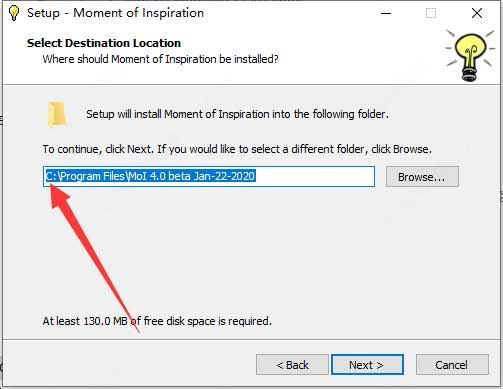
Task: Click the red arrow annotation
Action: (94, 258)
